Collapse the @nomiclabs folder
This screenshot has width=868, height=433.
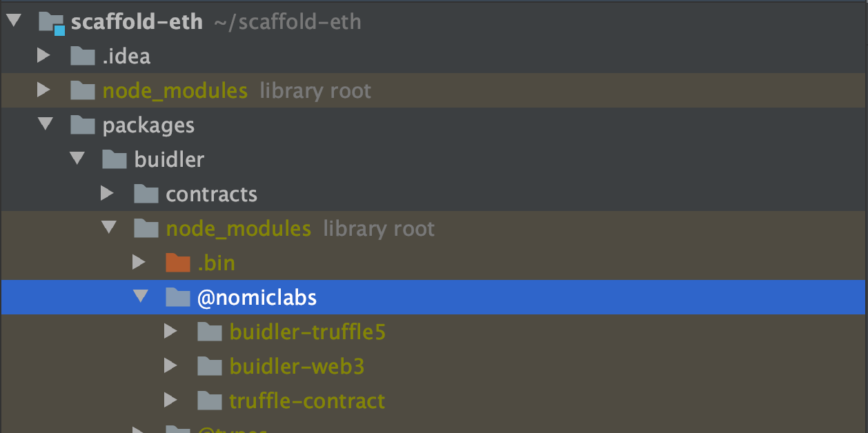[141, 297]
